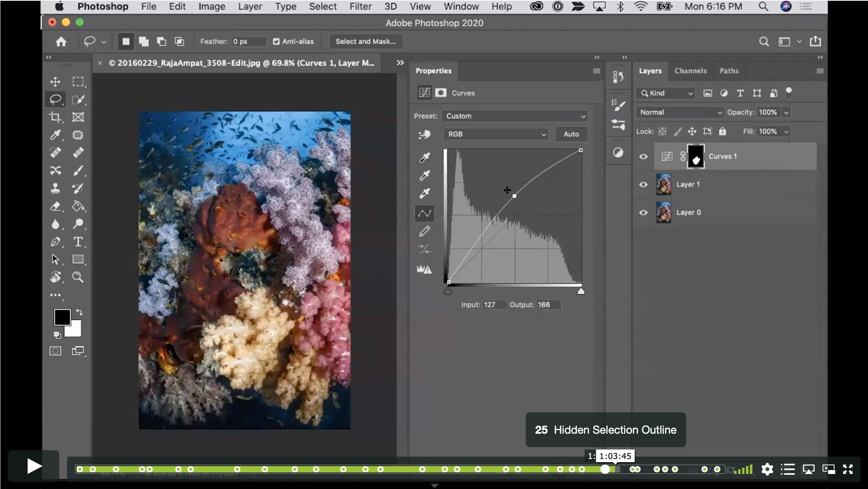Toggle visibility of Layer 0
The width and height of the screenshot is (868, 489).
pyautogui.click(x=643, y=213)
